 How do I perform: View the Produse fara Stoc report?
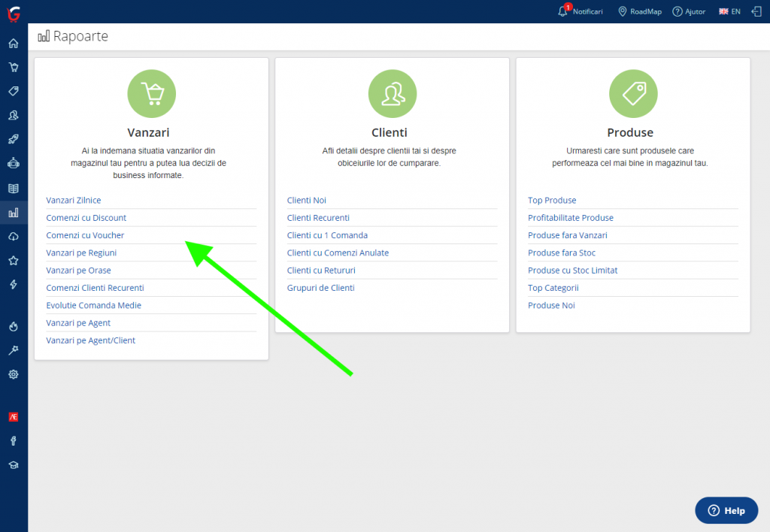(x=562, y=253)
